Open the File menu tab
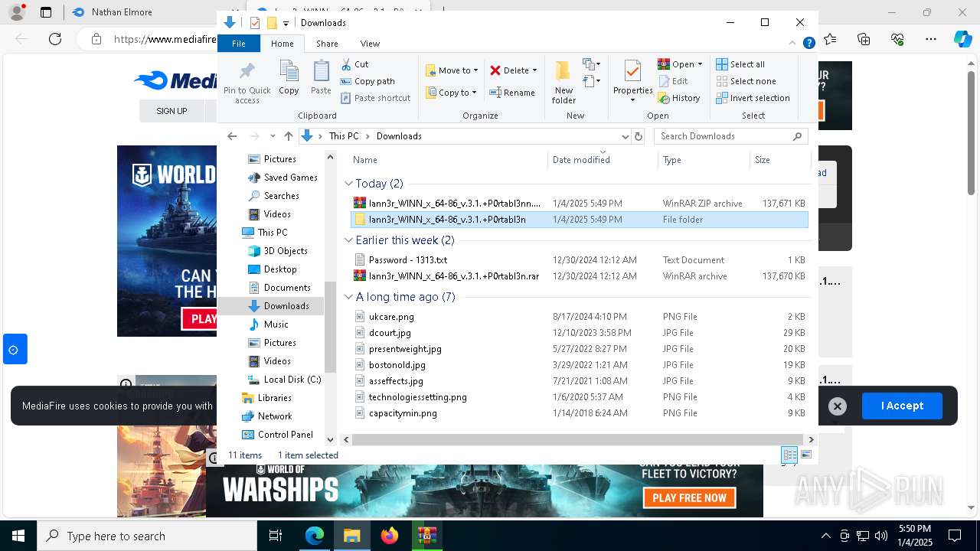The height and width of the screenshot is (551, 980). click(239, 44)
